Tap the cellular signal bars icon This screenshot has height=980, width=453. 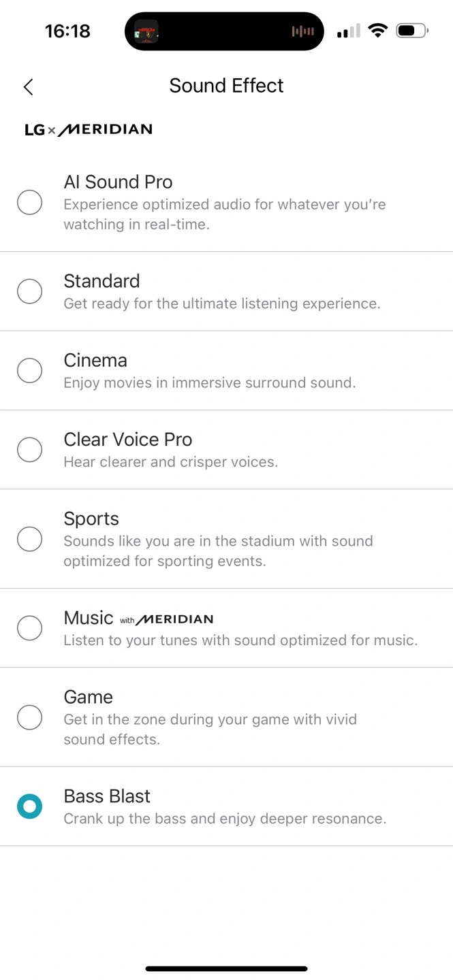347,31
